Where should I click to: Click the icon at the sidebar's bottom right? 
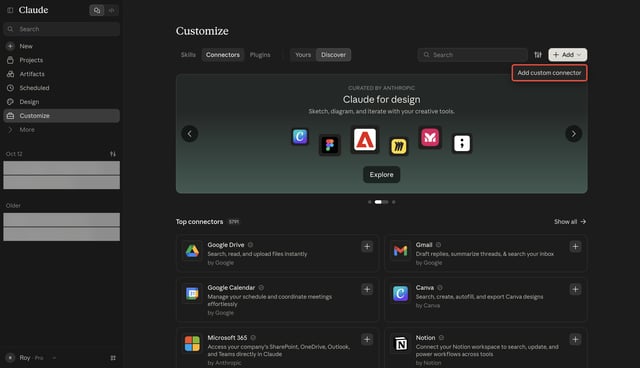[x=113, y=358]
